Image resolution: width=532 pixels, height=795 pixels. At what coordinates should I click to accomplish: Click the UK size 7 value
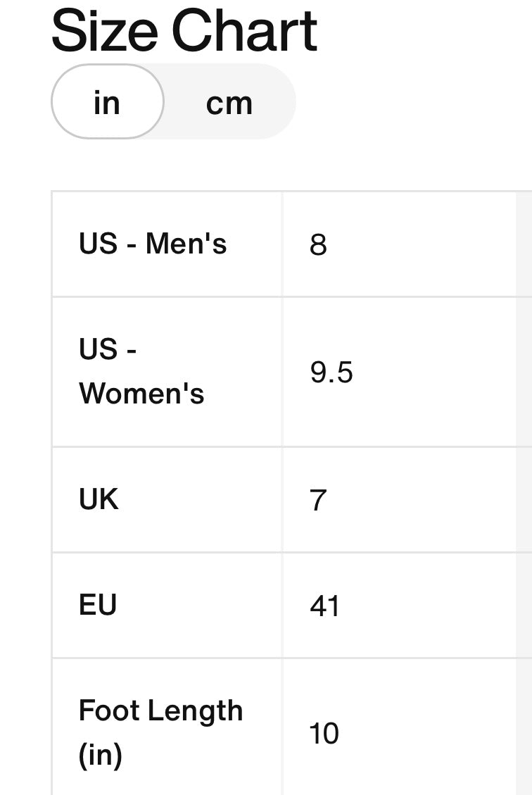pos(318,500)
